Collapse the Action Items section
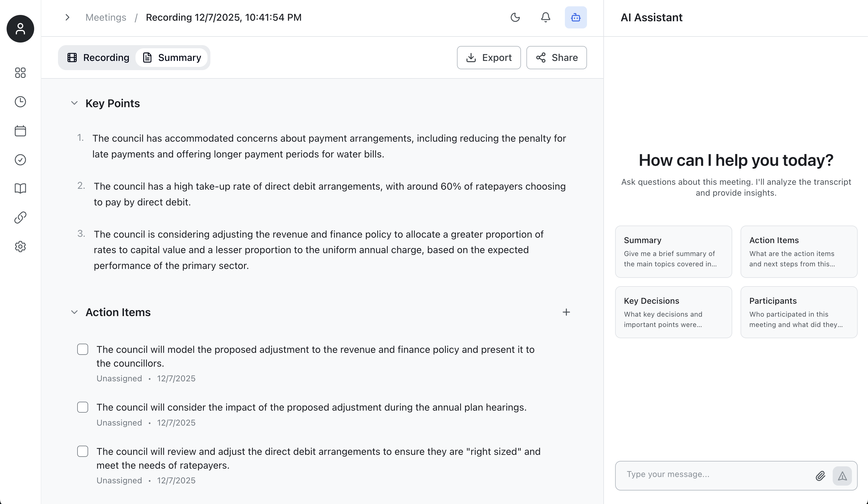868x504 pixels. tap(74, 312)
